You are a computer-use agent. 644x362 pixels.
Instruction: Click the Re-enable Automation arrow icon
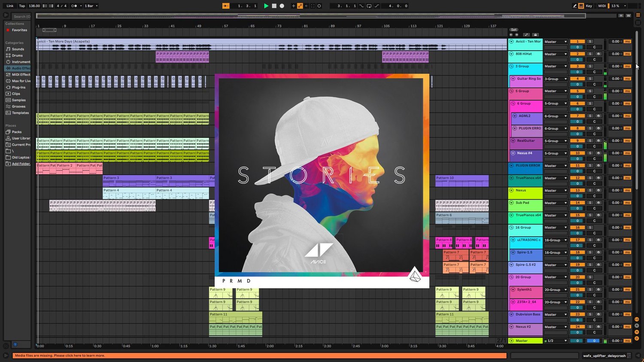[x=306, y=6]
